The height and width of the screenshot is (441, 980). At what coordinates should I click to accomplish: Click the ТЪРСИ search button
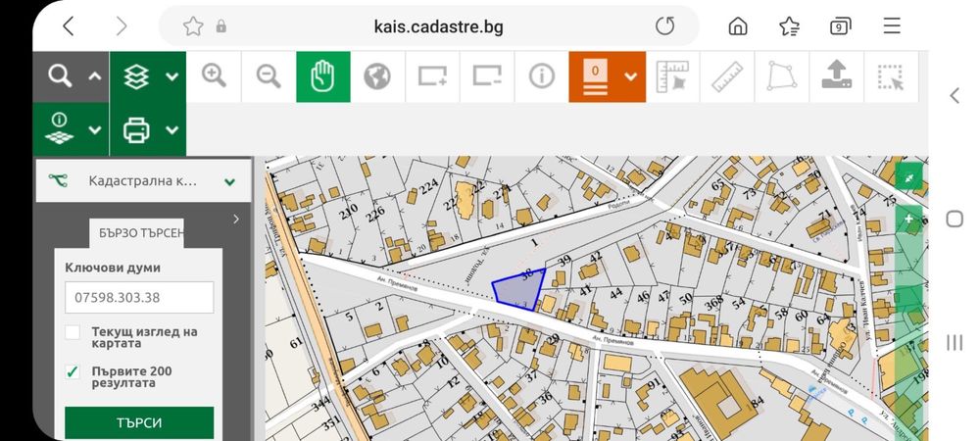139,423
